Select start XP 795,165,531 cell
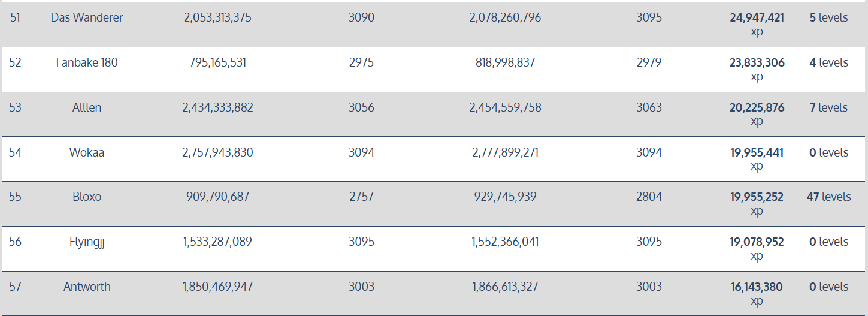Screen dimensions: 868x316 coord(217,62)
